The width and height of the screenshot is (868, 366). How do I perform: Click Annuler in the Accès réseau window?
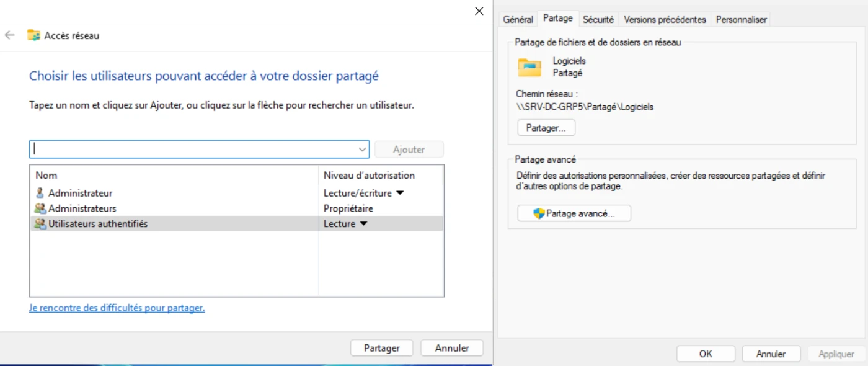pos(452,348)
